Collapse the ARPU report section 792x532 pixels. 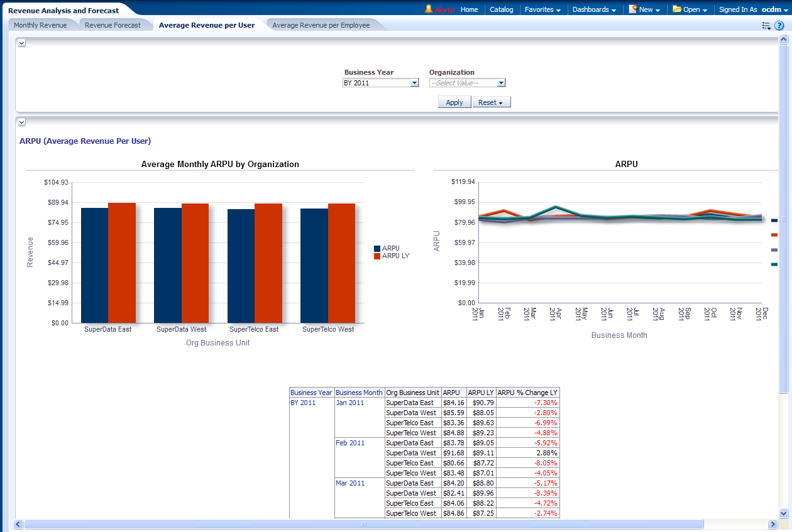(21, 122)
